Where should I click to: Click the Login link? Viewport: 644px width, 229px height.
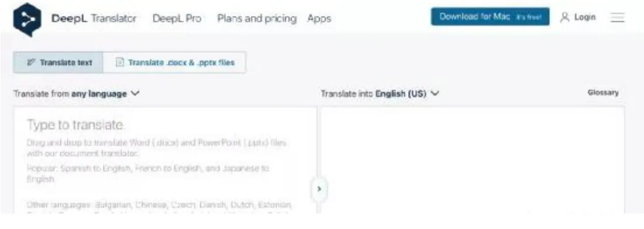585,17
